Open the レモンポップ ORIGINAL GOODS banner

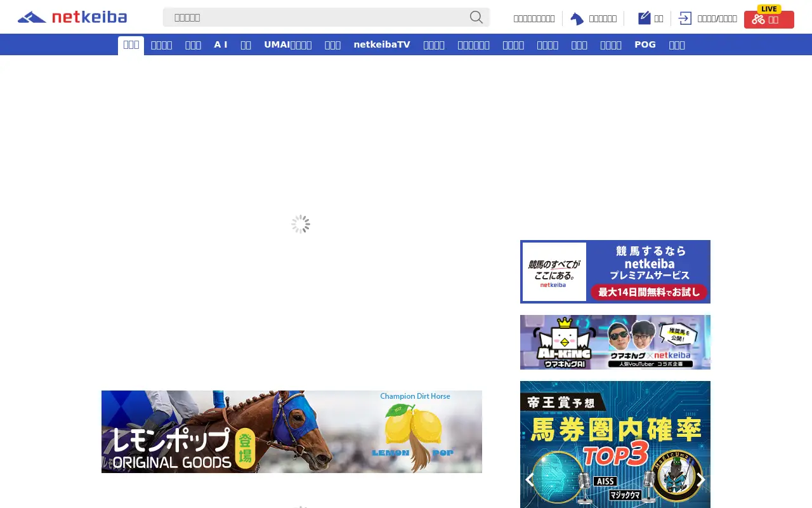coord(292,432)
